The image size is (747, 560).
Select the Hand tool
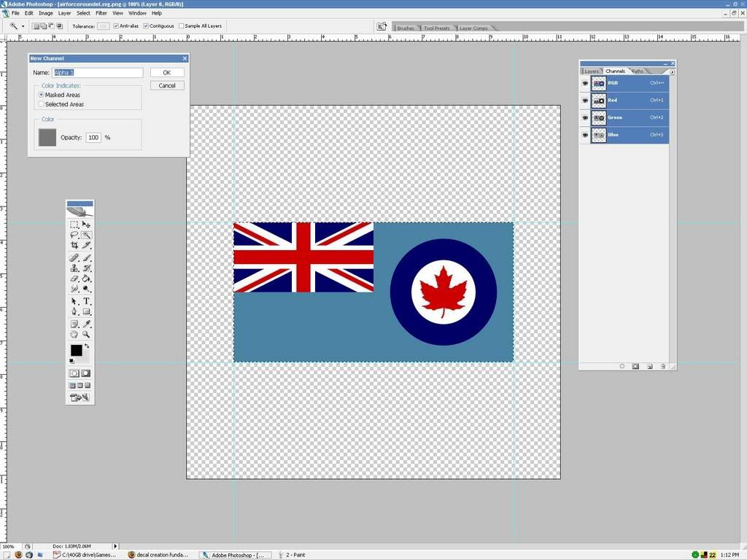coord(74,335)
